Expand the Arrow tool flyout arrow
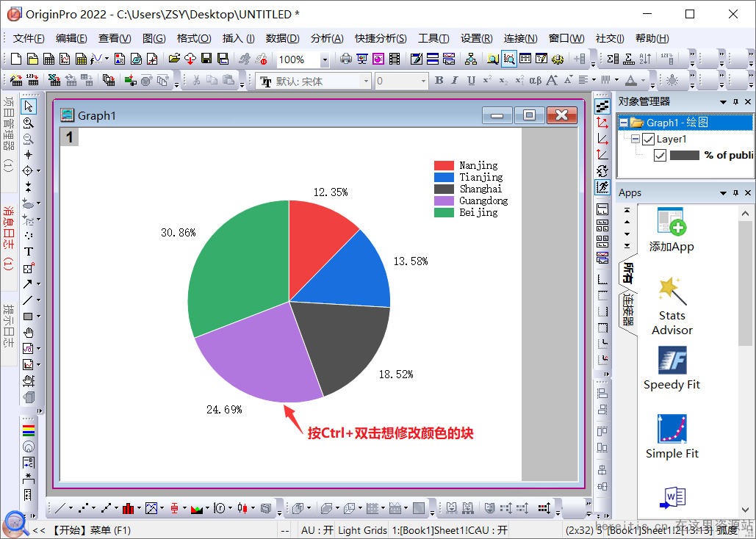Image resolution: width=756 pixels, height=539 pixels. (x=38, y=284)
